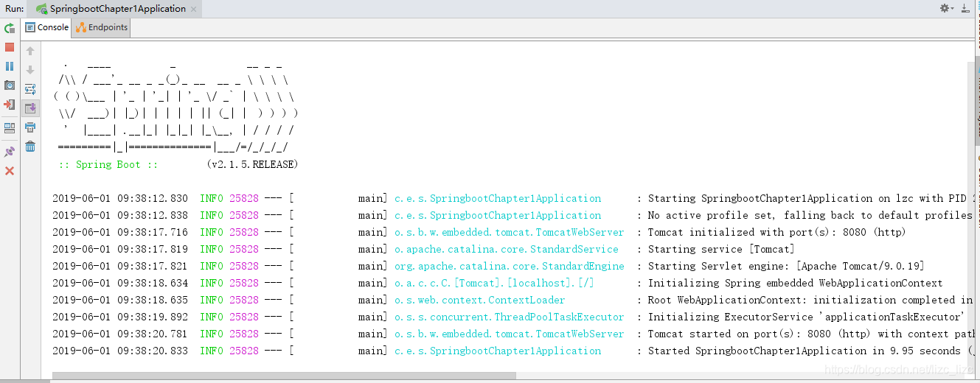Image resolution: width=980 pixels, height=383 pixels.
Task: Click the org.apache.catalina.core.StandardEngine logger name
Action: tap(510, 266)
